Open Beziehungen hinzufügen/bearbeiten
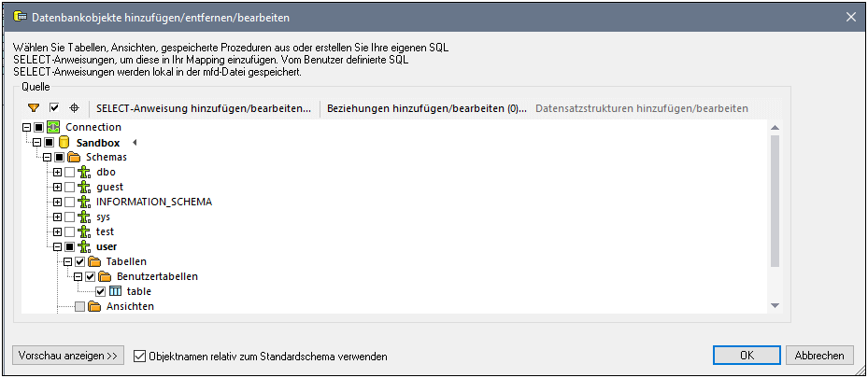Viewport: 868px width, 378px height. 426,108
